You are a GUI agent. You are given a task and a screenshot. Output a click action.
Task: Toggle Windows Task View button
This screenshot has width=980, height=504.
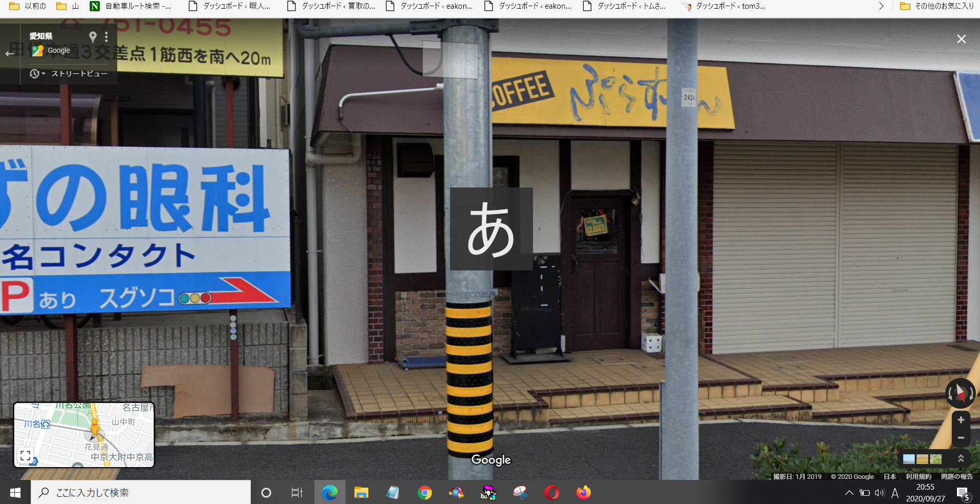tap(297, 492)
